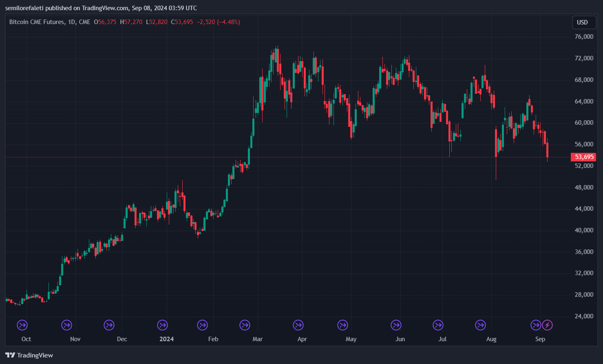This screenshot has width=603, height=364.
Task: Jump forward from the October marker icon
Action: (22, 325)
